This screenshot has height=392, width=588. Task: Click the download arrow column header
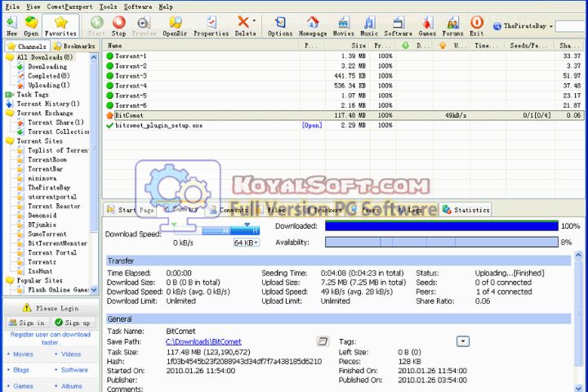tap(405, 46)
